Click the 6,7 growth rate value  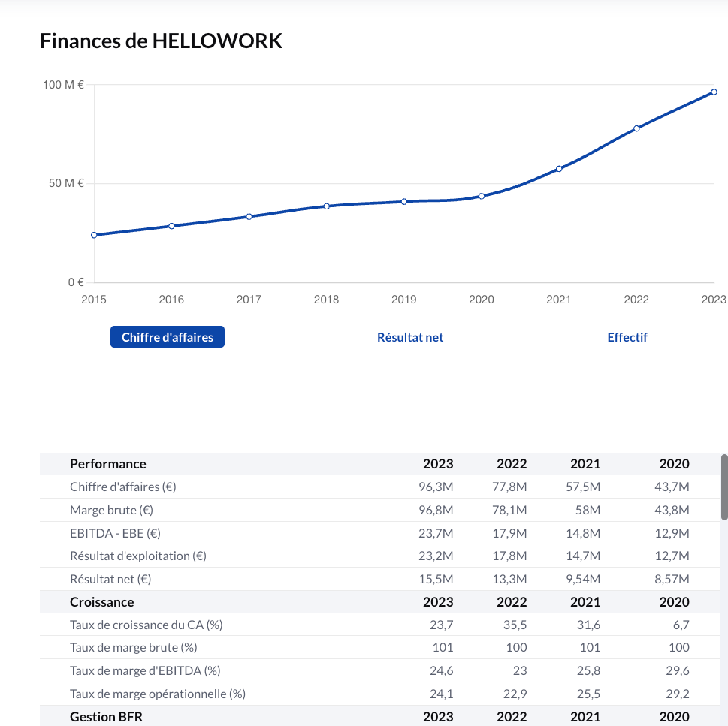[x=681, y=625]
